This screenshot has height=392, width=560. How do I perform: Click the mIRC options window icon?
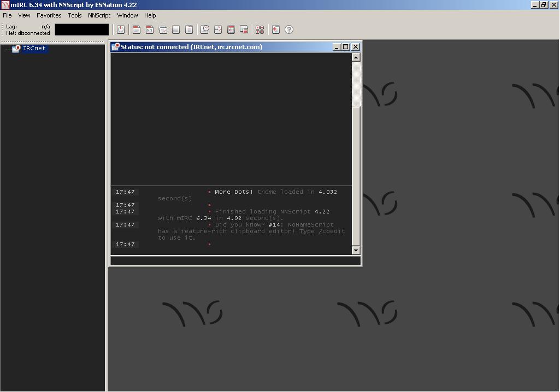pyautogui.click(x=137, y=29)
